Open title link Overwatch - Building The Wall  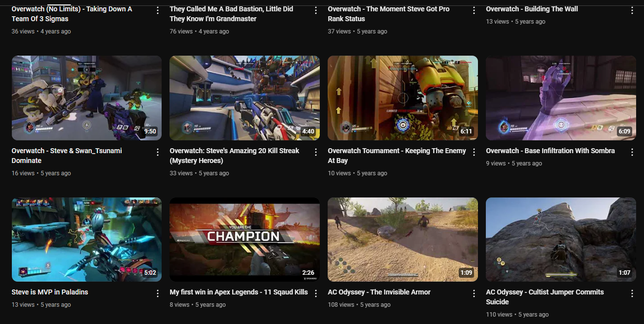(532, 9)
